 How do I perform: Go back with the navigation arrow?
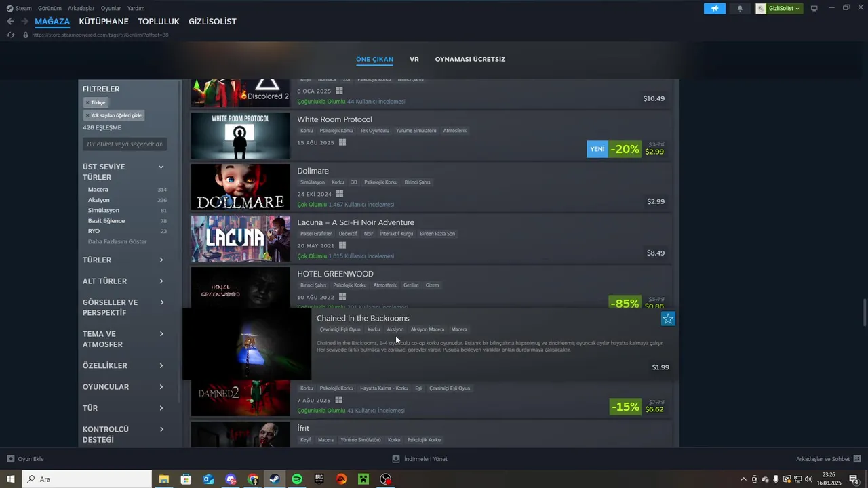10,22
